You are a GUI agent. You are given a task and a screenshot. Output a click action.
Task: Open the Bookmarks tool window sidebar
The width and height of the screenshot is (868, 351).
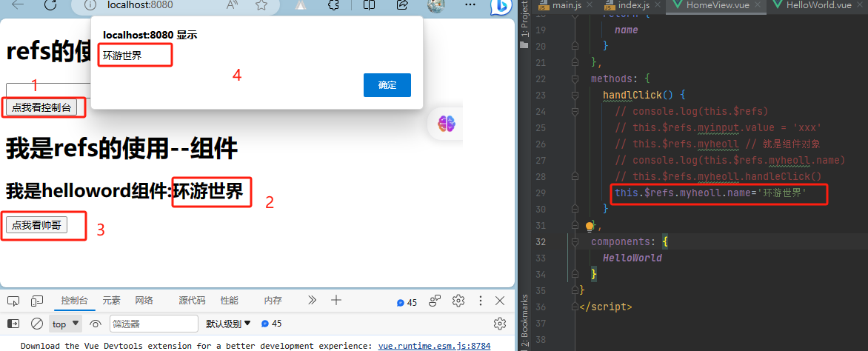tap(524, 321)
